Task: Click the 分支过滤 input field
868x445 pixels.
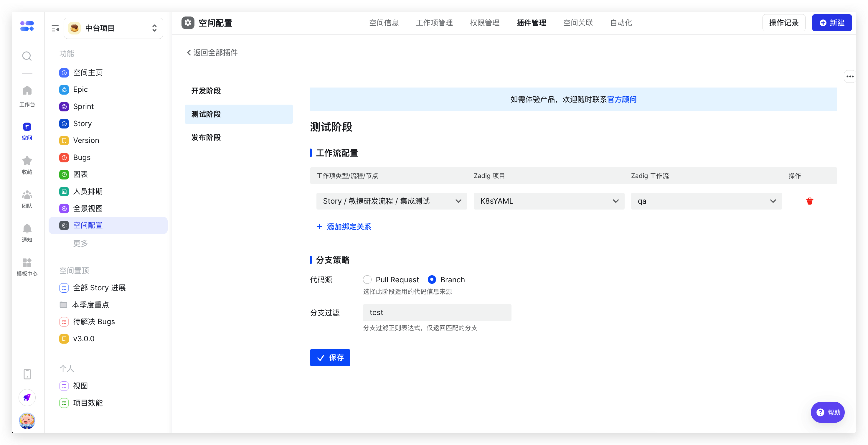Action: point(437,312)
